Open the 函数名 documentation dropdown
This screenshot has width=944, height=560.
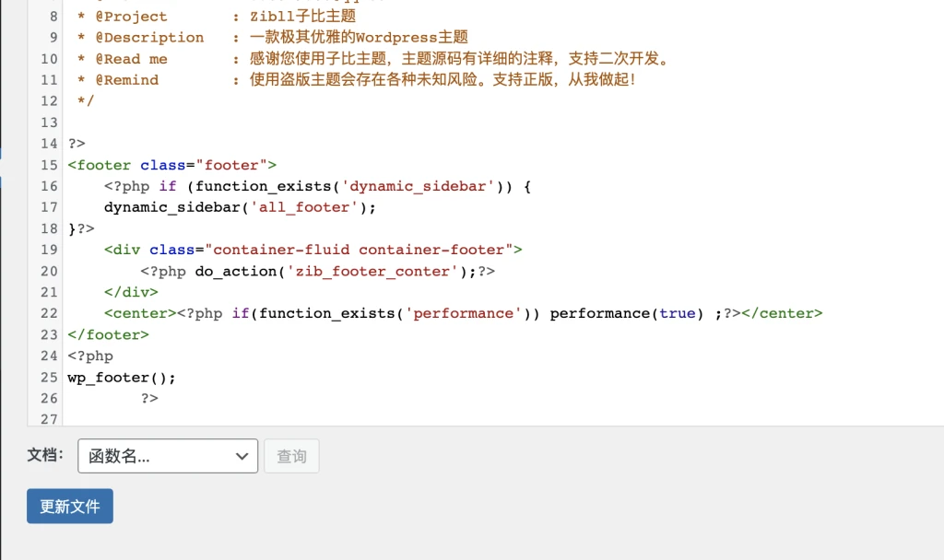(168, 456)
